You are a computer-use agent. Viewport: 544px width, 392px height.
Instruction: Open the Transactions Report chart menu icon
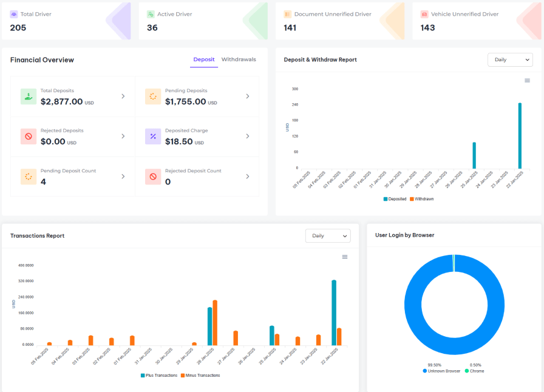click(x=345, y=257)
